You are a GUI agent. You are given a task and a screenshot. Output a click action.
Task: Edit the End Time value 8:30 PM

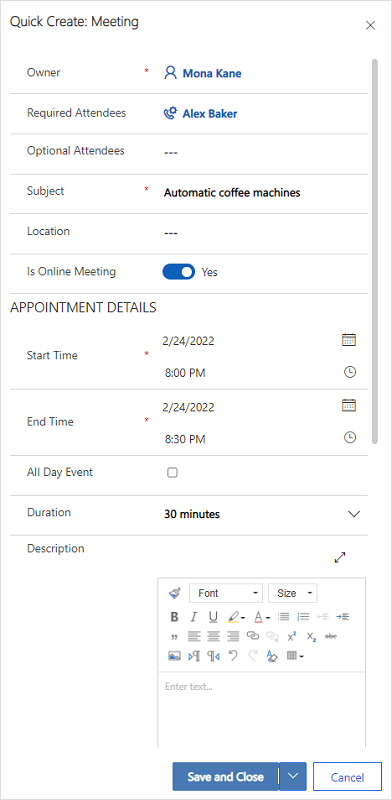pyautogui.click(x=185, y=439)
